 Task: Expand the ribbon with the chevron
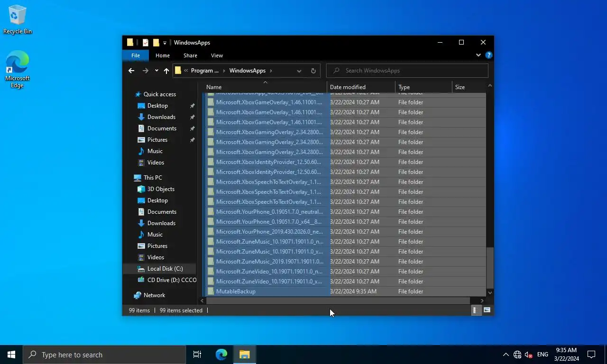(x=478, y=55)
